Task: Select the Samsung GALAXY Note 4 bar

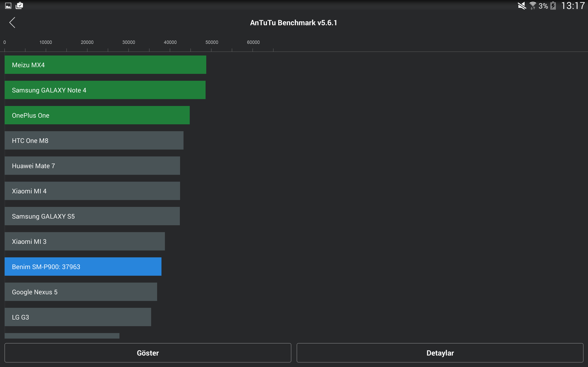Action: [x=105, y=90]
